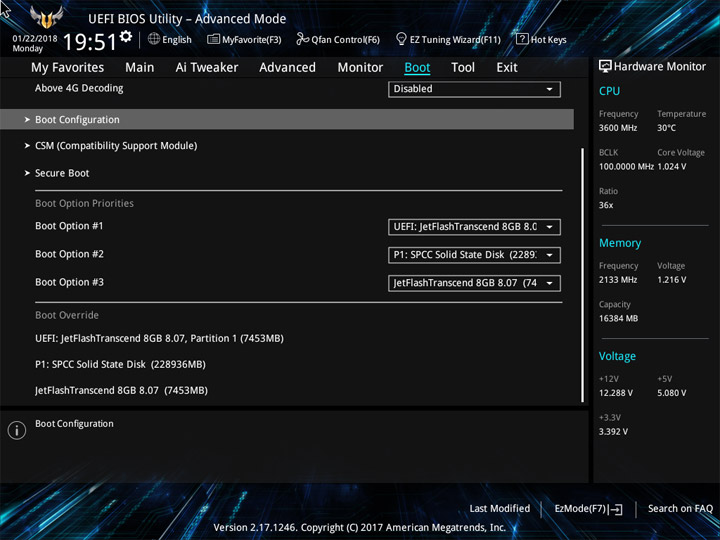The image size is (720, 540).
Task: Click the Hardware Monitor screen icon
Action: [x=605, y=66]
